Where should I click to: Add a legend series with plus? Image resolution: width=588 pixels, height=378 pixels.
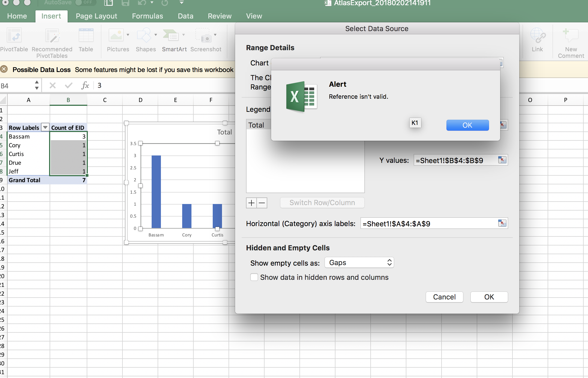pos(251,203)
